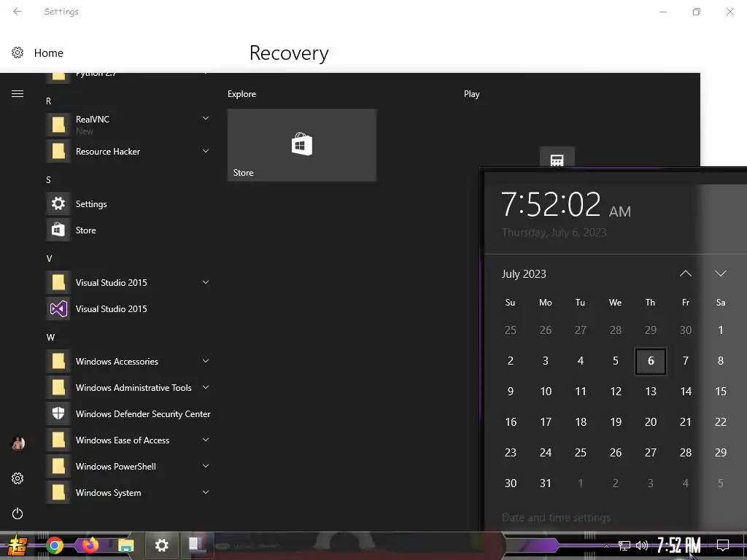Expand the RealVNC folder chevron
Viewport: 747px width, 560px height.
(x=205, y=119)
